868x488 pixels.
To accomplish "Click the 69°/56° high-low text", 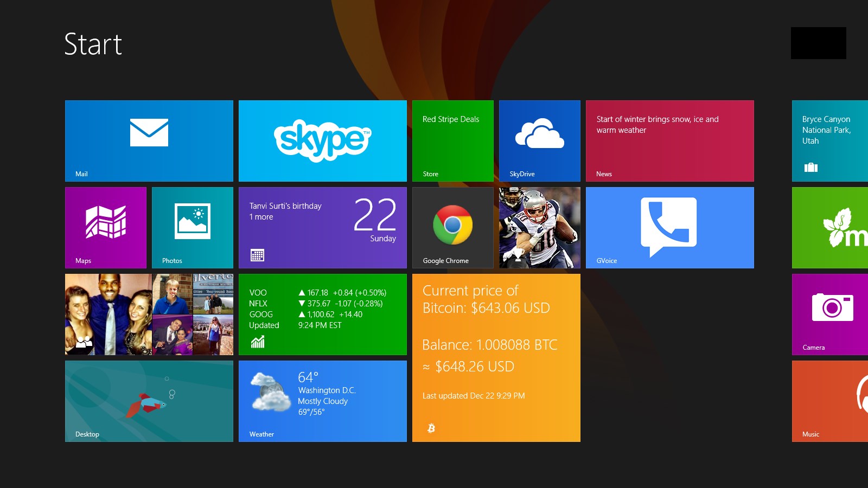I will pyautogui.click(x=311, y=412).
